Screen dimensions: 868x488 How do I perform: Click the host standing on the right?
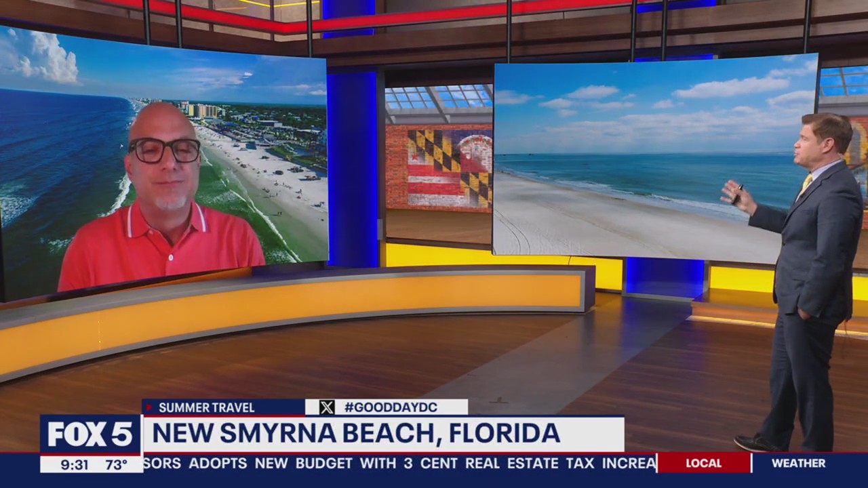pyautogui.click(x=807, y=271)
